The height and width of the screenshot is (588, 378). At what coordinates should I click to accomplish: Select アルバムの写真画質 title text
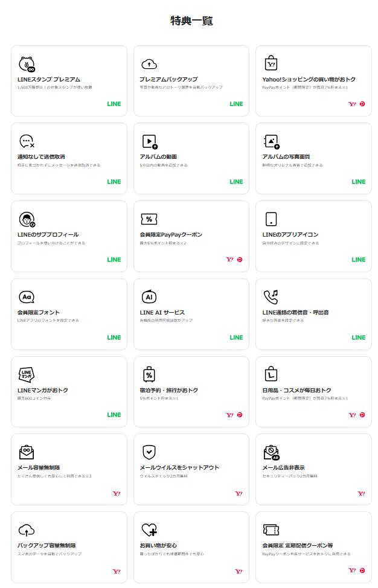(x=286, y=156)
